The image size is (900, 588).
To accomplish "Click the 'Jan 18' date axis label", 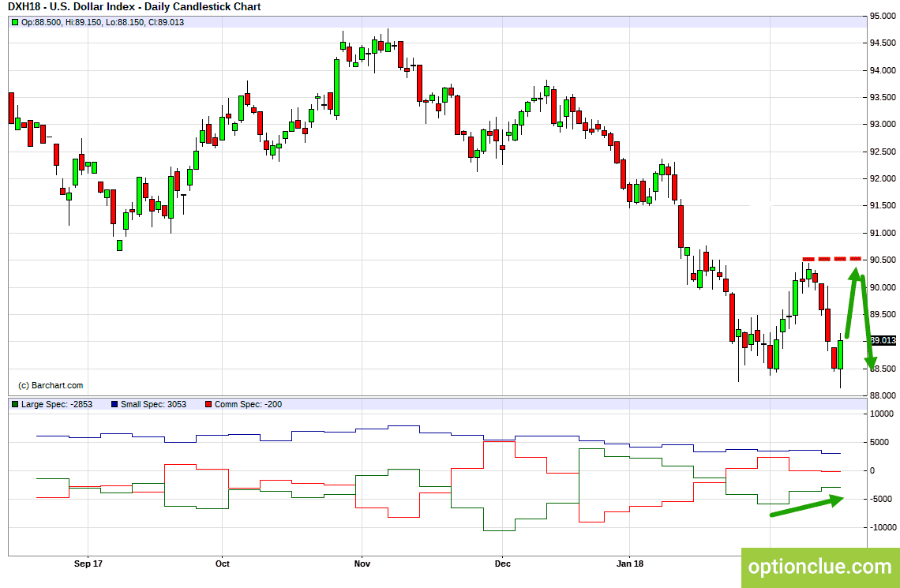I will 630,564.
